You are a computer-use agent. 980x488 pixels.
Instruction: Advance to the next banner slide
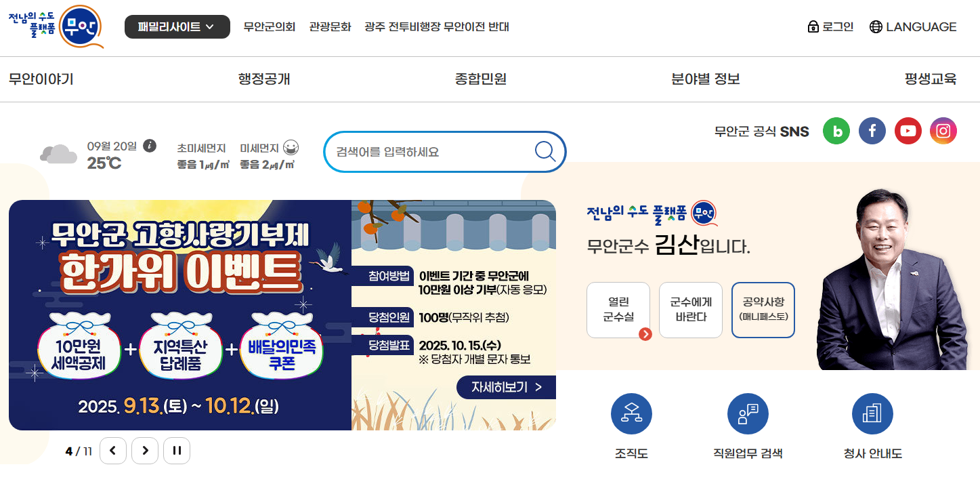point(145,451)
